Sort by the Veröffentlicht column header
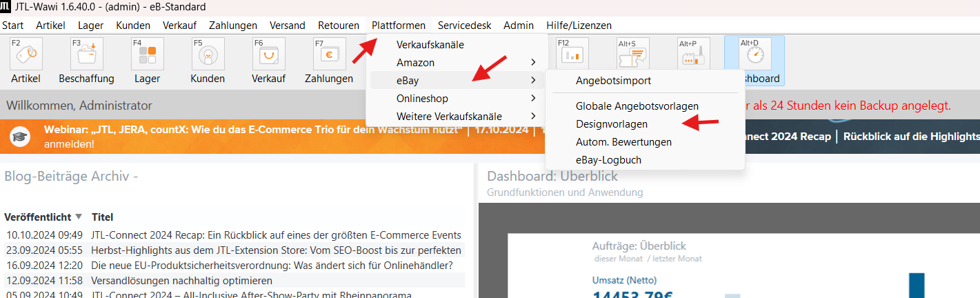 (37, 217)
